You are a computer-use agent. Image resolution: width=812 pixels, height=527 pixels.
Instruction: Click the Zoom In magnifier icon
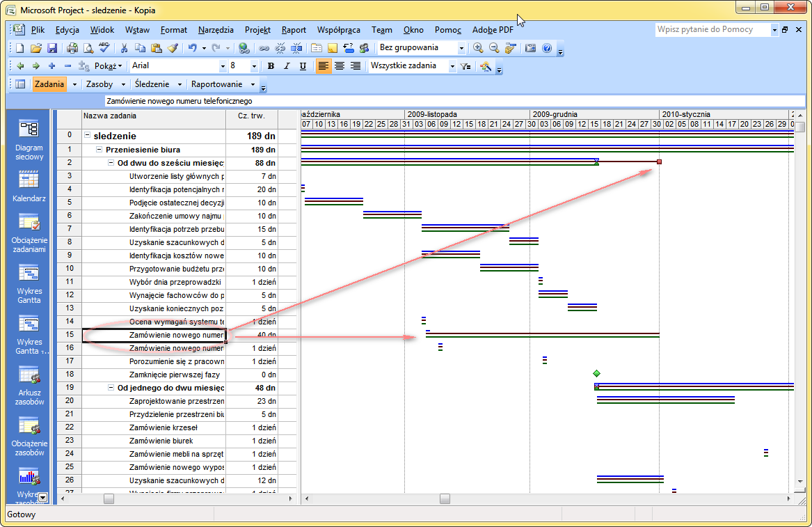coord(478,48)
